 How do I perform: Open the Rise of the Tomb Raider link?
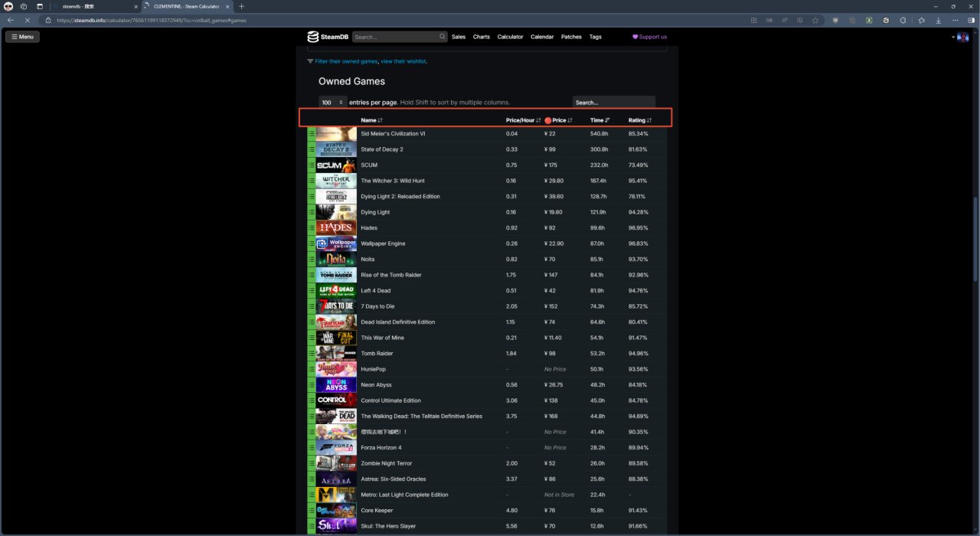(x=391, y=275)
